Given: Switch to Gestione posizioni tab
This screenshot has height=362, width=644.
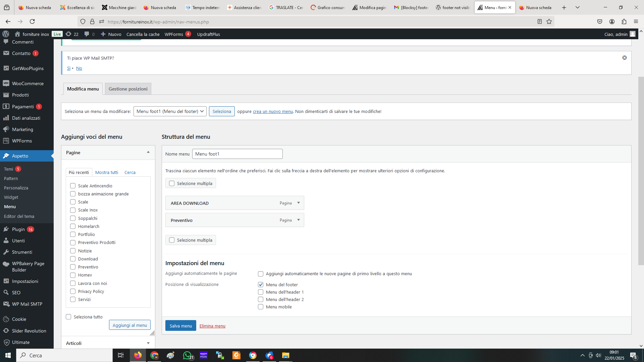Looking at the screenshot, I should (x=128, y=89).
